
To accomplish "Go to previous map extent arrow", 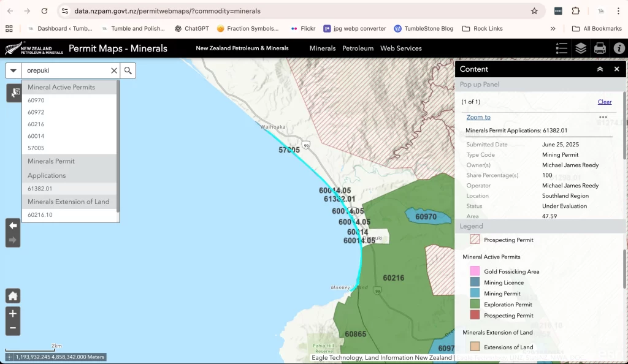I will coord(13,226).
